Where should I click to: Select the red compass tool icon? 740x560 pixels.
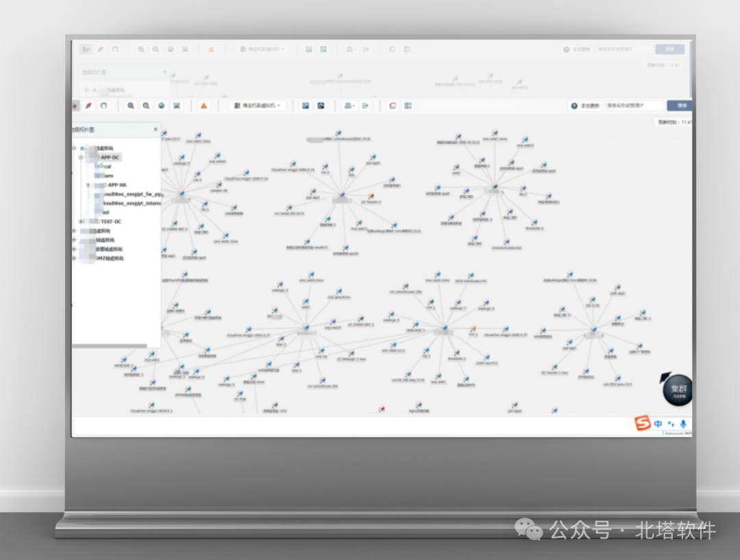[x=88, y=106]
